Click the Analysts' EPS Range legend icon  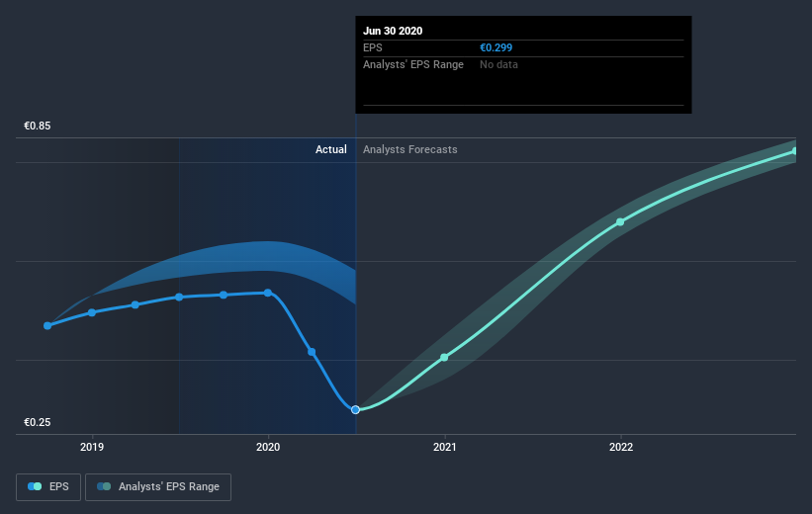click(x=104, y=486)
